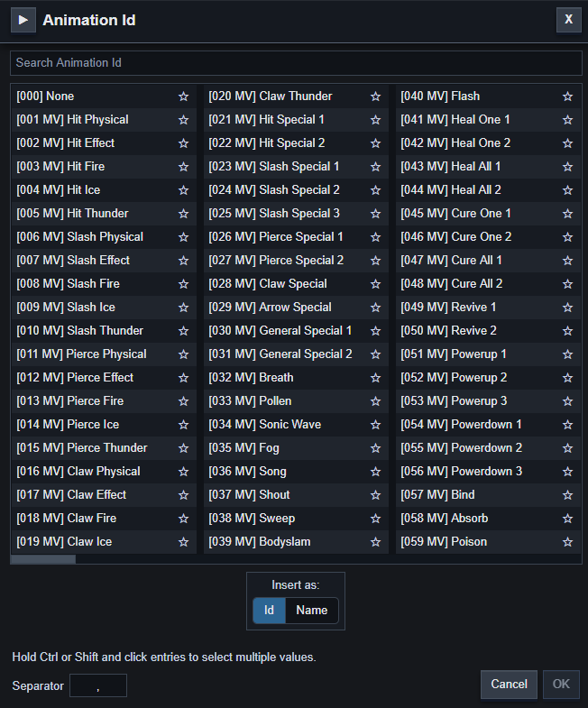Screen dimensions: 588x708
Task: Select [053 MV] Powerup 3
Action: tap(488, 401)
